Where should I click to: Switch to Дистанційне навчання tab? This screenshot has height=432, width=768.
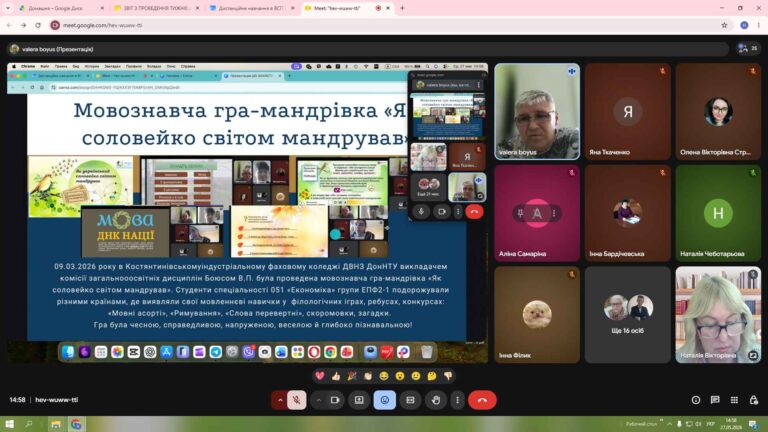[x=251, y=8]
